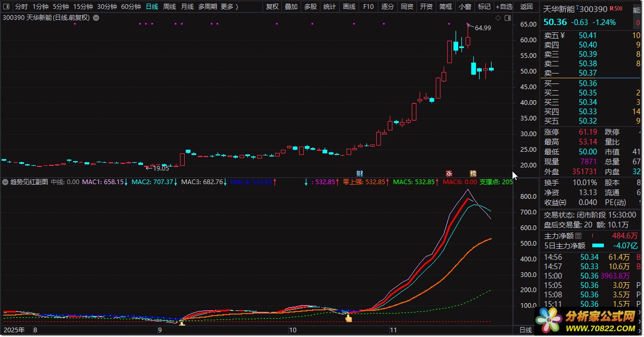Toggle the sidebar panel icon before 分时
The height and width of the screenshot is (337, 644).
click(x=6, y=7)
